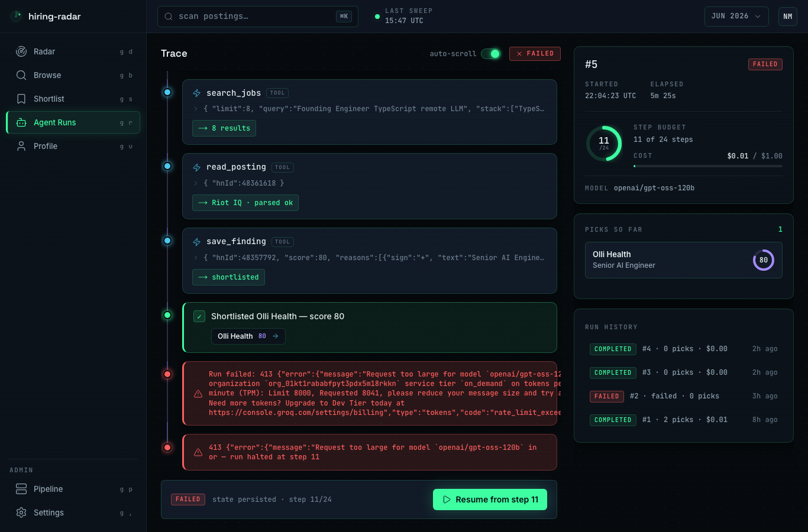Click the FAILED badge in the bottom status bar
The width and height of the screenshot is (808, 532).
coord(188,499)
